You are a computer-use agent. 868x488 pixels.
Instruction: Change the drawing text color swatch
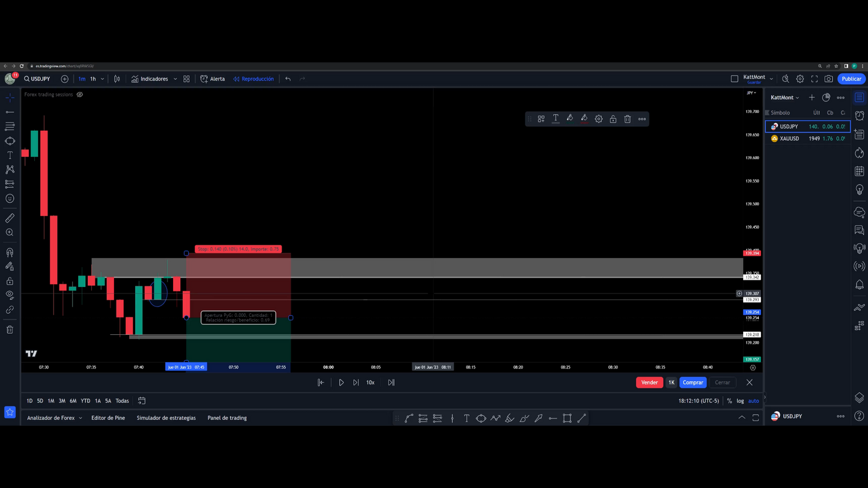(x=555, y=119)
